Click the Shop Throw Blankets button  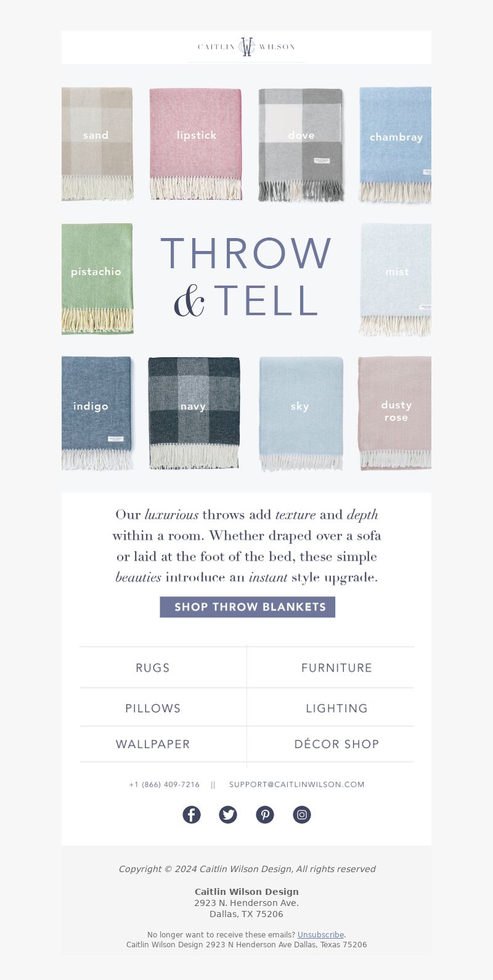tap(248, 607)
